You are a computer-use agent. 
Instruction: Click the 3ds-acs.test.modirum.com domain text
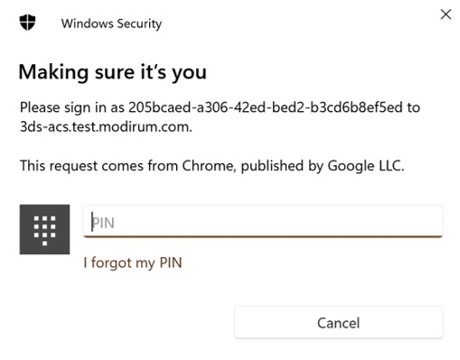pyautogui.click(x=106, y=127)
